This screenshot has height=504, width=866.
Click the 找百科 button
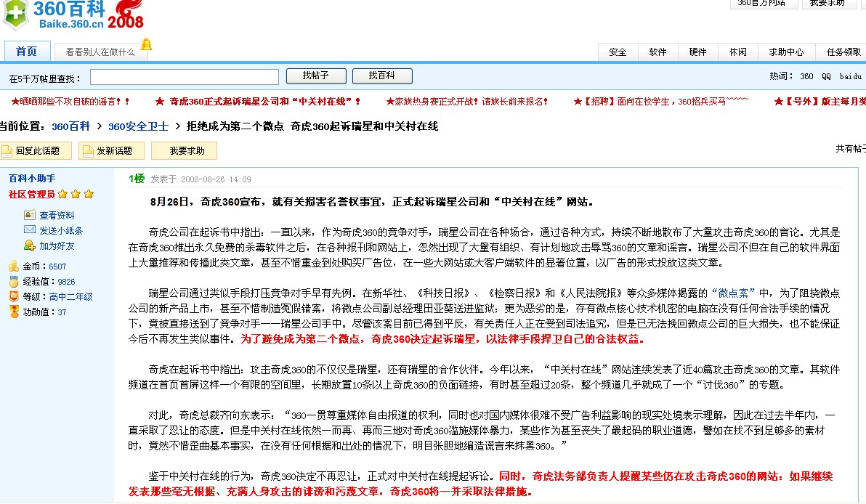click(x=382, y=76)
